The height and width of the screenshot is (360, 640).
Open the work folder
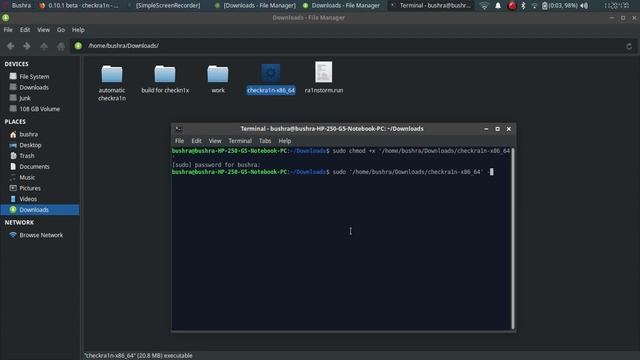pyautogui.click(x=218, y=79)
